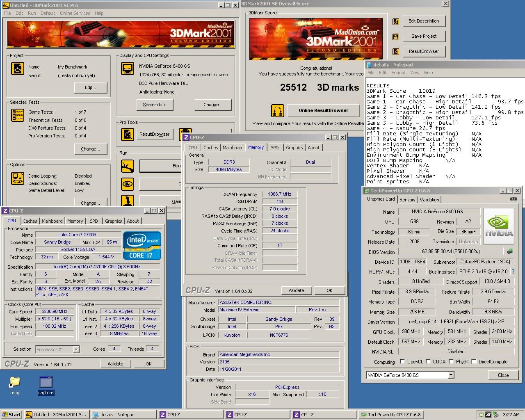Click Change... in the Selected Tests section

91,149
